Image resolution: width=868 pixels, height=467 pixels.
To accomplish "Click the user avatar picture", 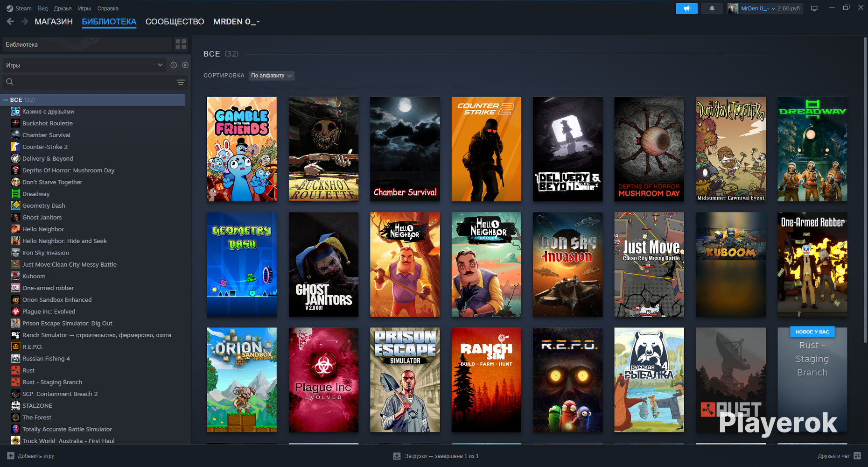I will [733, 8].
